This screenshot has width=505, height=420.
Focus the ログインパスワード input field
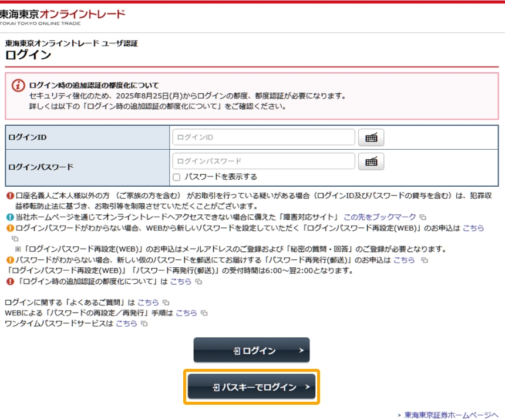263,161
